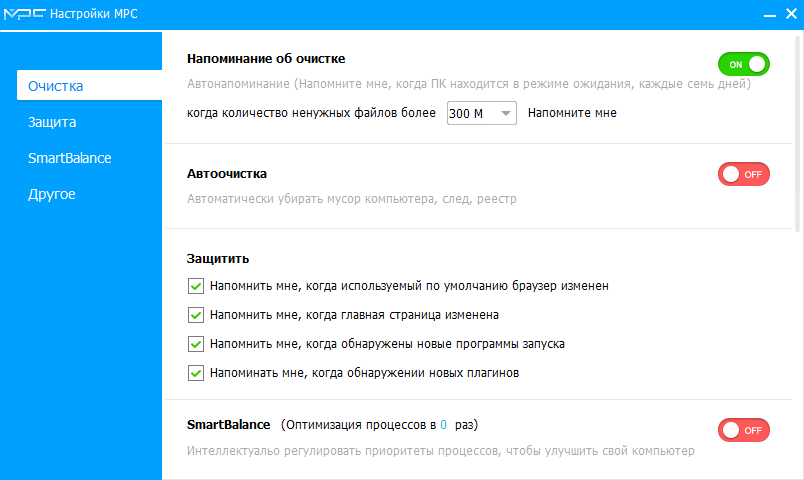Viewport: 804px width, 480px height.
Task: Uncheck the default browser changed reminder
Action: pos(196,286)
